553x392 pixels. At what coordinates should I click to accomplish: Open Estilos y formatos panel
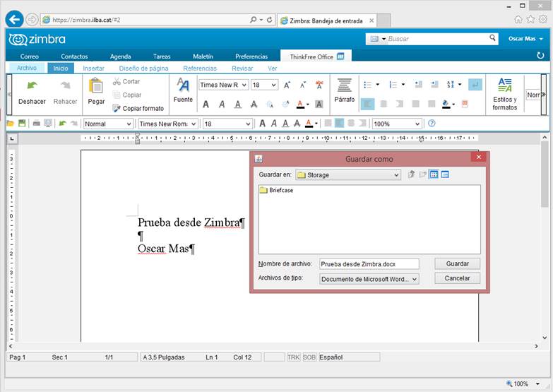pos(505,94)
